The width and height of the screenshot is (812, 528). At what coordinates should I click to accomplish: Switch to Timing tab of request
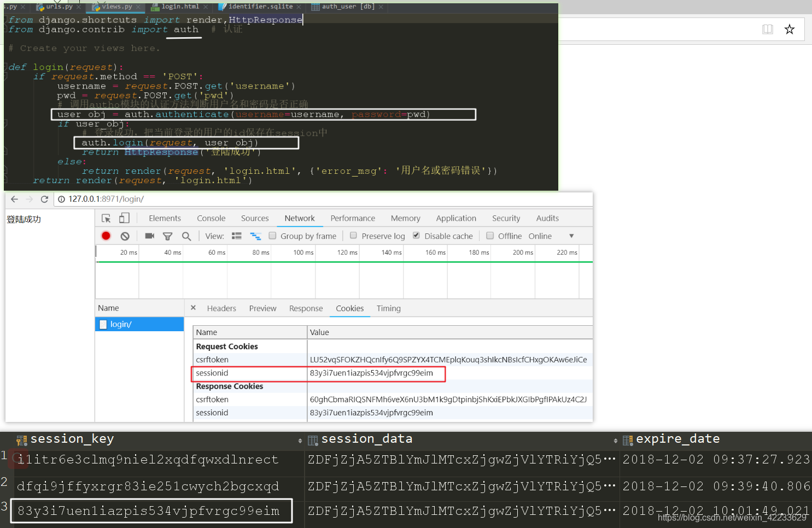388,308
